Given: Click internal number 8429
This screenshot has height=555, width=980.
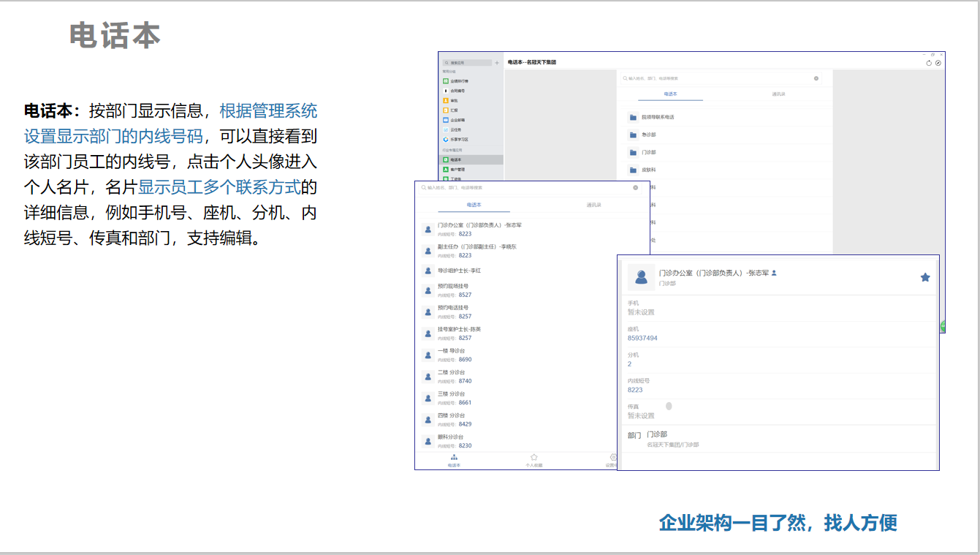Looking at the screenshot, I should (x=465, y=424).
